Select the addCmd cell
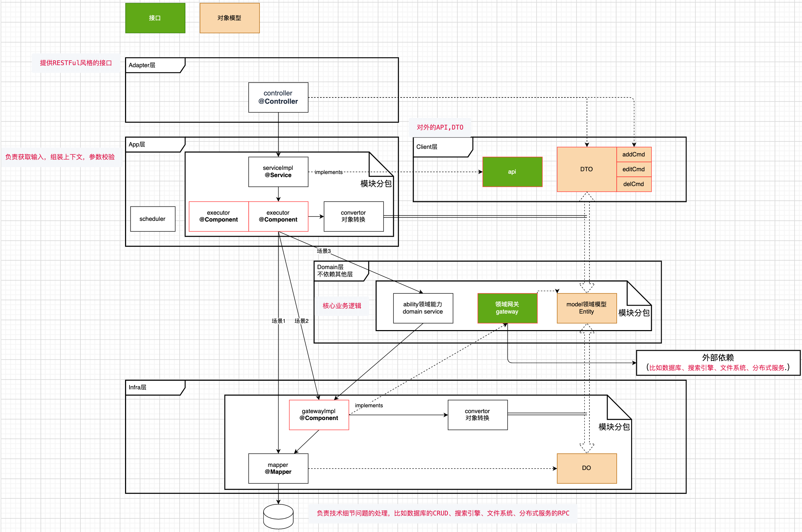Image resolution: width=802 pixels, height=532 pixels. point(634,154)
